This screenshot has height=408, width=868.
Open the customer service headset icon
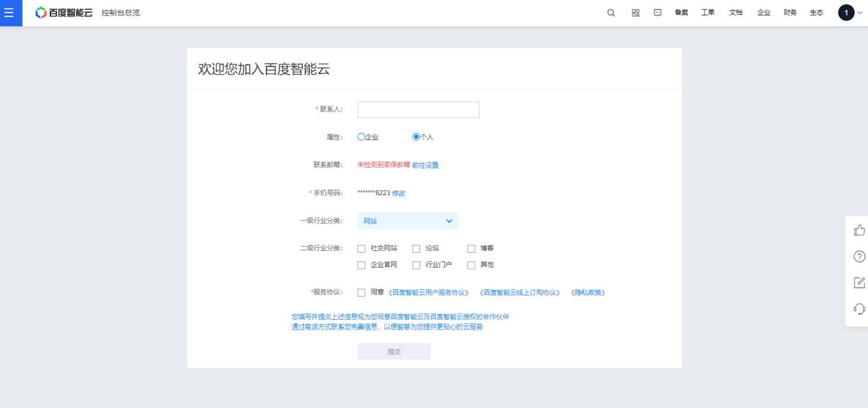pyautogui.click(x=859, y=308)
